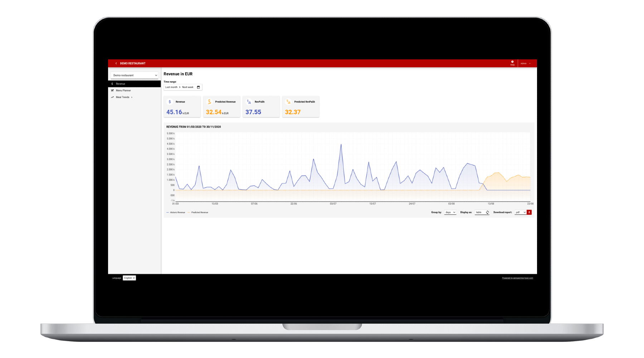Open the Group by days dropdown
This screenshot has height=358, width=644.
[x=450, y=212]
